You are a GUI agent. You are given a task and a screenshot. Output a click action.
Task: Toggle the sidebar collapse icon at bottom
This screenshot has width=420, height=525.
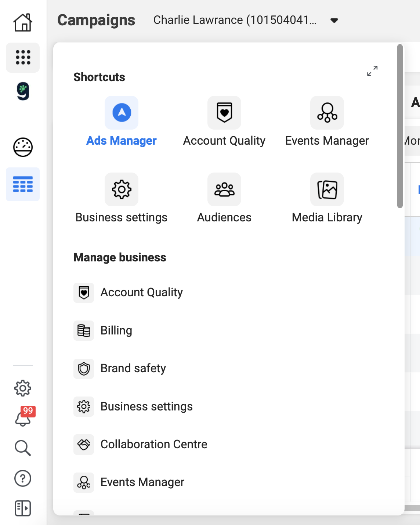[x=22, y=508]
